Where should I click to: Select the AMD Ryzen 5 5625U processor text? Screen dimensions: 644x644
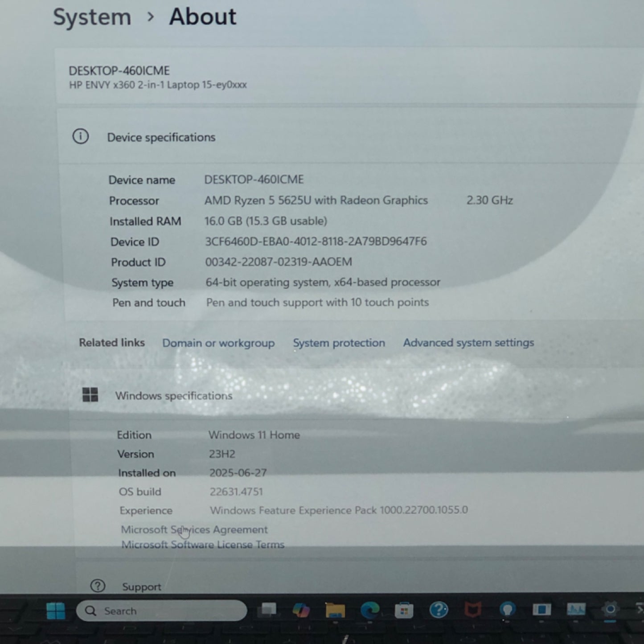pyautogui.click(x=316, y=200)
